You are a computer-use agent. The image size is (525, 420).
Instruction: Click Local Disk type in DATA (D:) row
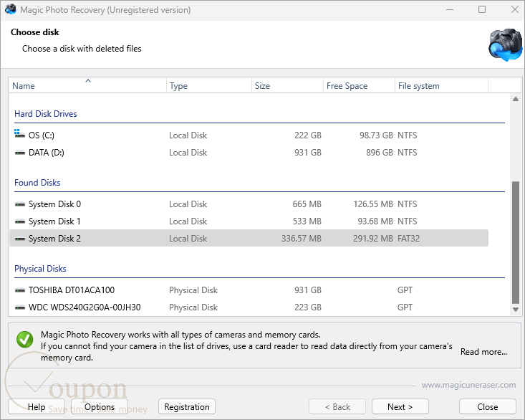click(x=188, y=153)
